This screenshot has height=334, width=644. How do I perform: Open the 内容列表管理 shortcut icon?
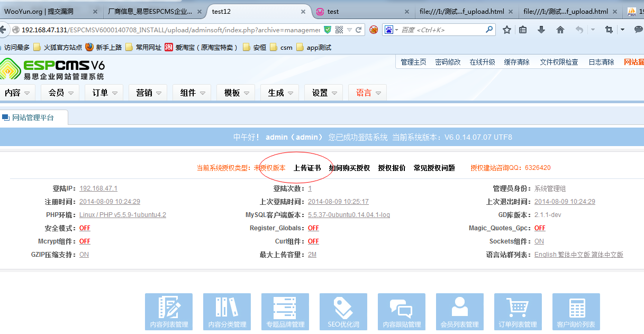coord(169,312)
